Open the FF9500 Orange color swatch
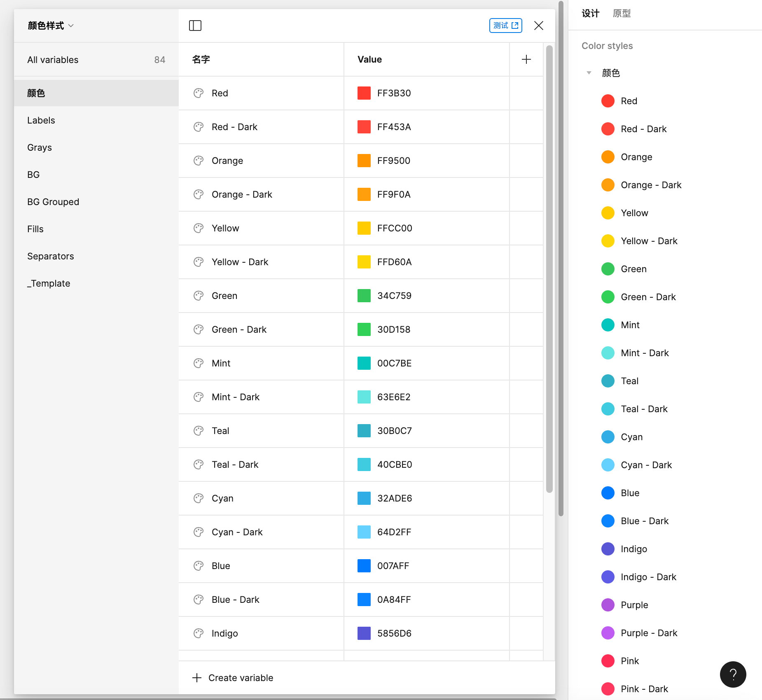This screenshot has width=762, height=700. 364,161
